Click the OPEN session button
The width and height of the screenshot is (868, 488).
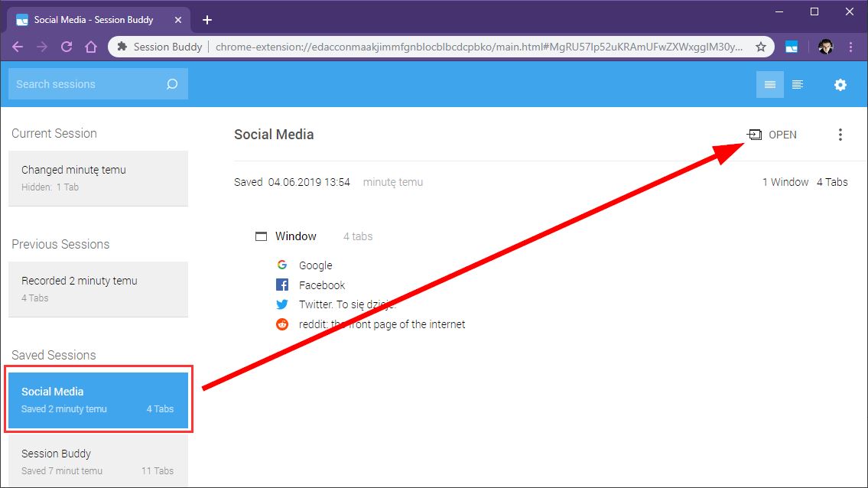tap(772, 135)
